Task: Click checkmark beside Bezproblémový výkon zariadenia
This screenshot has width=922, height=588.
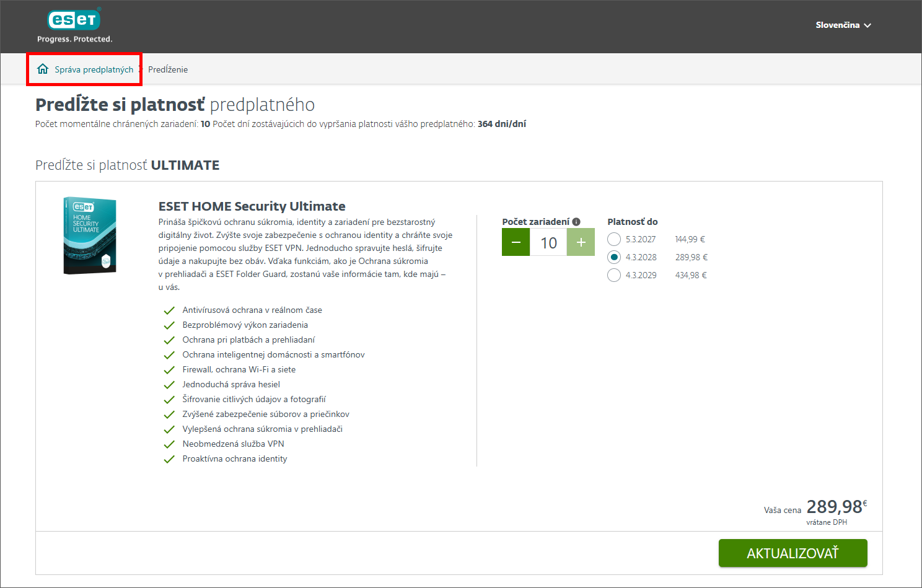Action: 169,325
